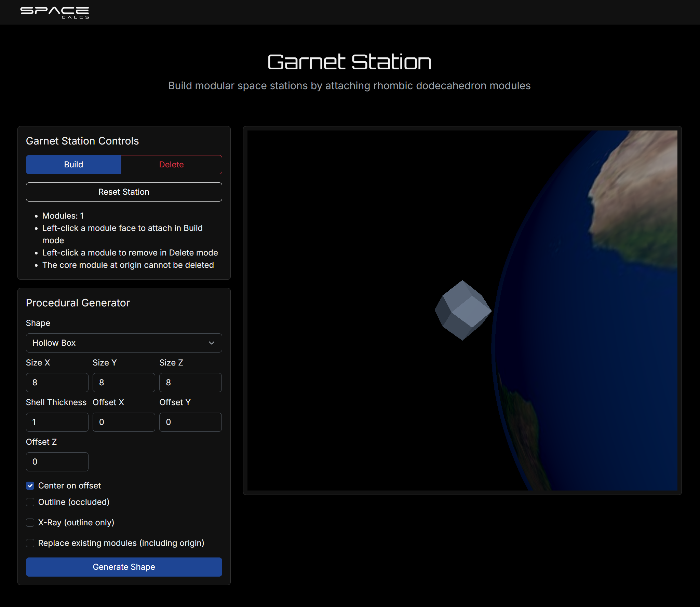Switch to Build mode
The image size is (700, 607).
73,165
